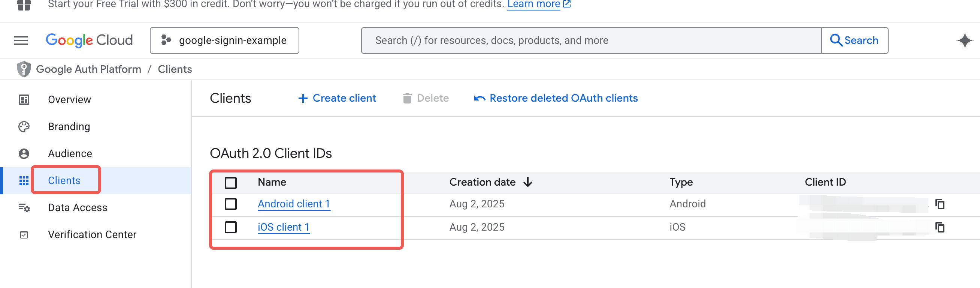Copy the iOS client 1 Client ID
The height and width of the screenshot is (288, 980).
coord(940,227)
